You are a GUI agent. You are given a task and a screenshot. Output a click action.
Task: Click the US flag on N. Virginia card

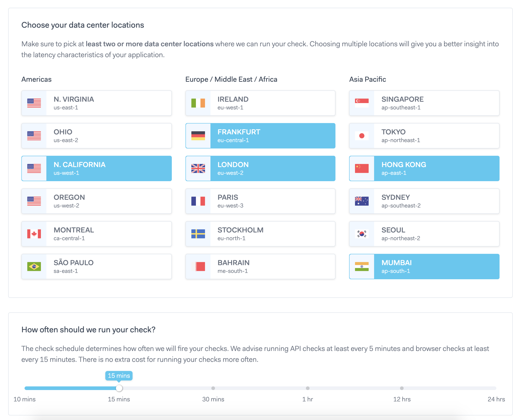[x=35, y=103]
